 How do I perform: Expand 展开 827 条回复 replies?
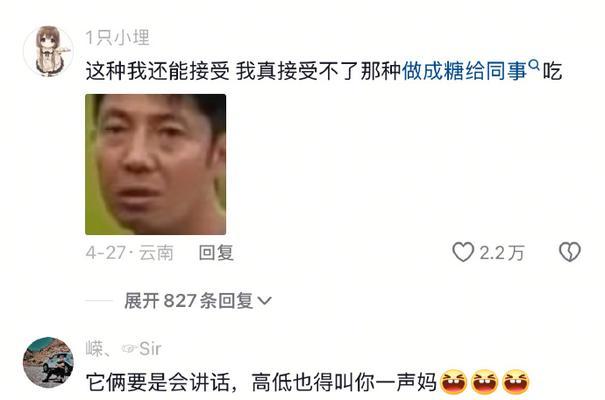[198, 301]
